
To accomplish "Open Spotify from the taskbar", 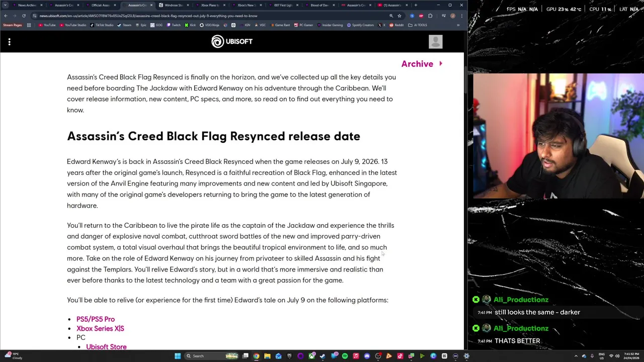I will coord(345,356).
